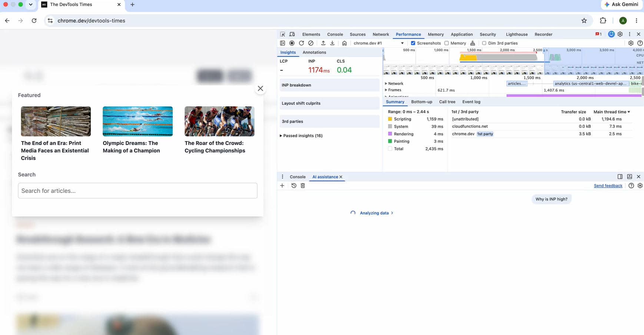Select the Call tree tab

447,102
